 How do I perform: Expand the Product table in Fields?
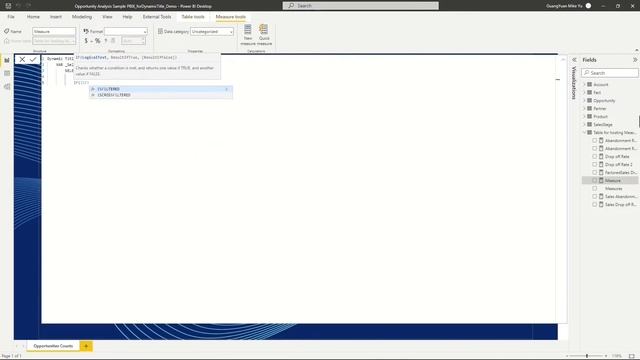584,116
